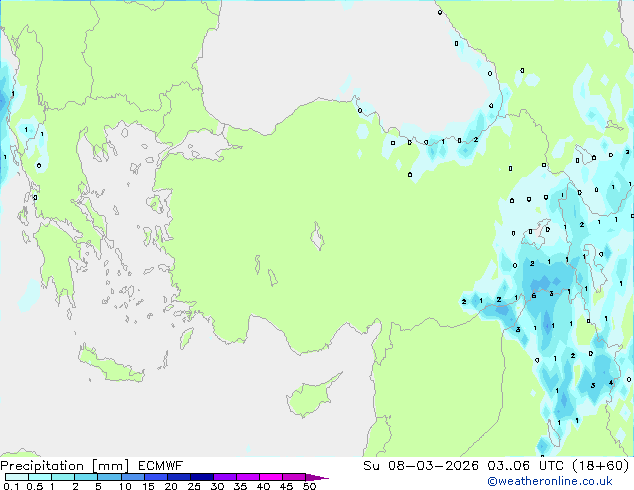Click the '35' legend value

(x=240, y=486)
